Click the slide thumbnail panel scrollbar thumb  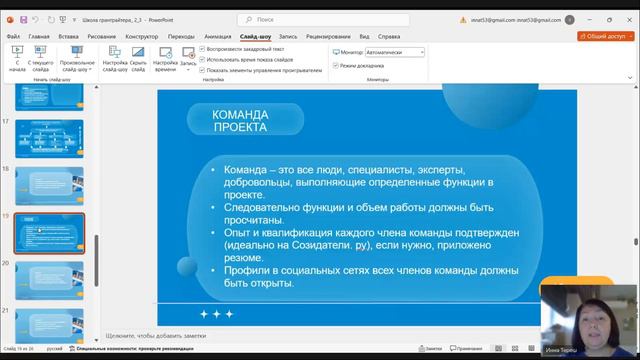96,260
